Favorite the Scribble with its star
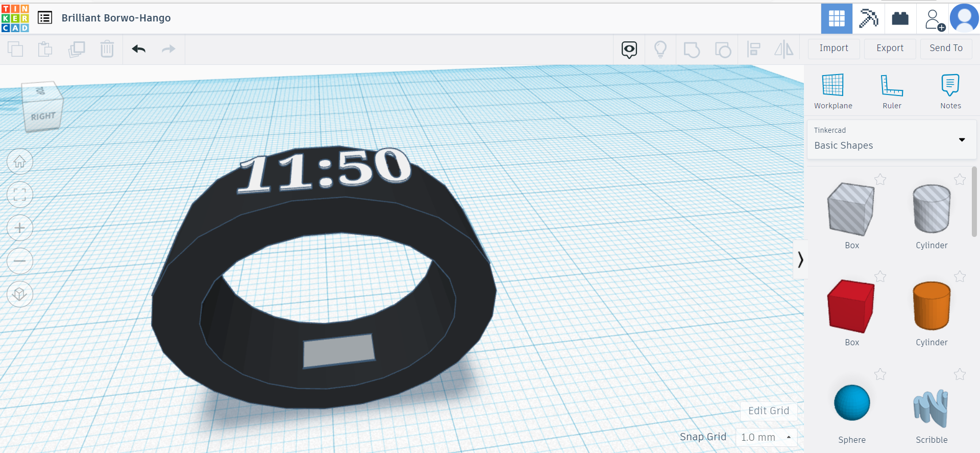The height and width of the screenshot is (453, 980). pos(960,374)
